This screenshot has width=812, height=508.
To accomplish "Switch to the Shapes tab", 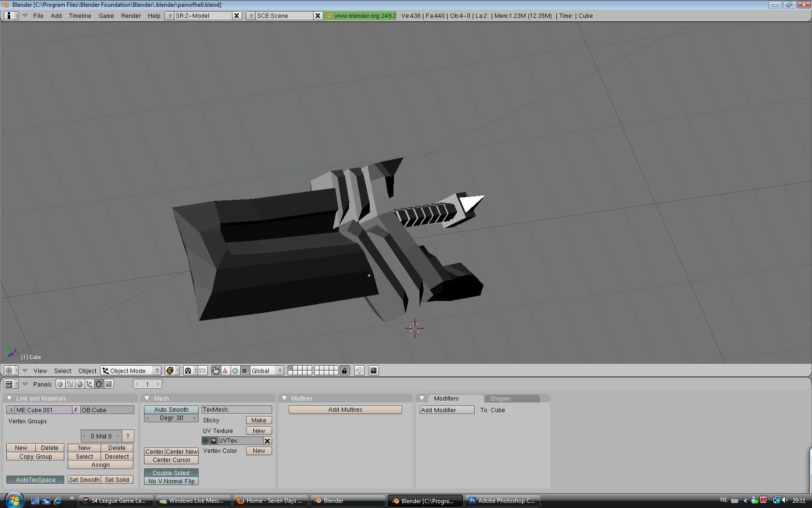I will pos(500,399).
